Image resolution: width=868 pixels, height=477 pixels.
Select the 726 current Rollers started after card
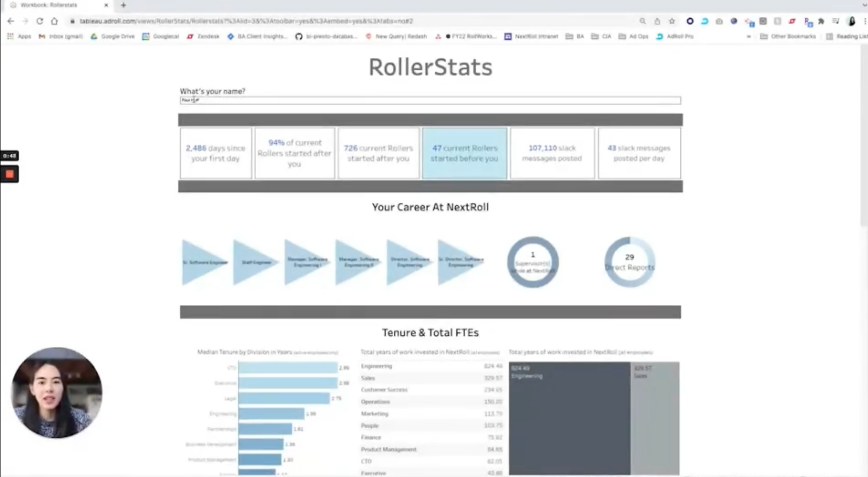(x=378, y=153)
